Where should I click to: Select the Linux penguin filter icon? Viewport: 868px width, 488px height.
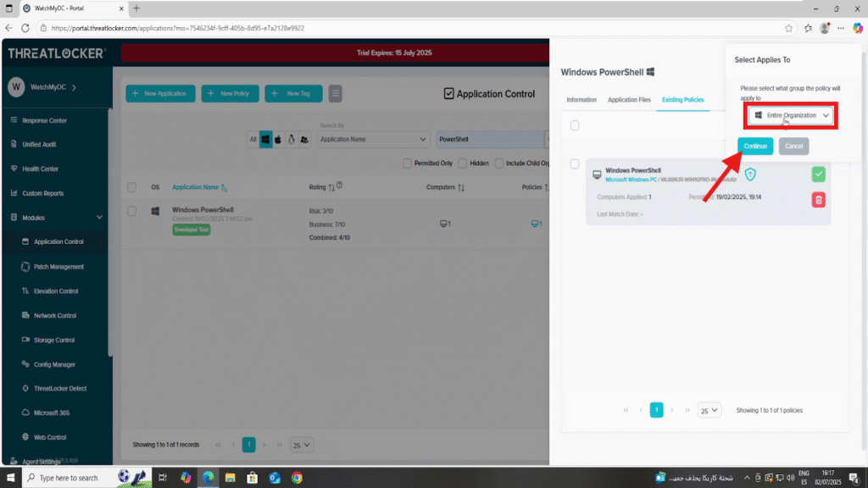tap(292, 140)
